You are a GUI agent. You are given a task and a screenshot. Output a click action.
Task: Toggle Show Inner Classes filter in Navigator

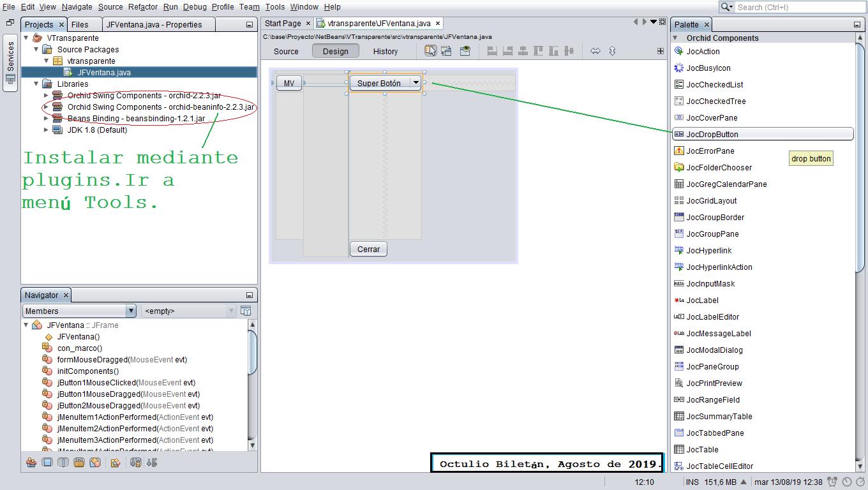click(95, 463)
